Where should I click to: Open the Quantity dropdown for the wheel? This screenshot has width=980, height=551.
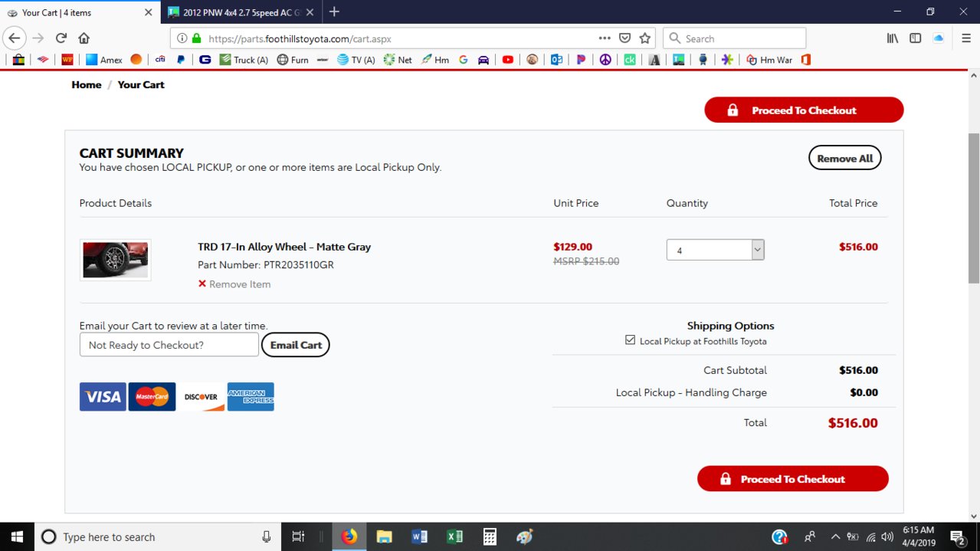[x=715, y=250]
